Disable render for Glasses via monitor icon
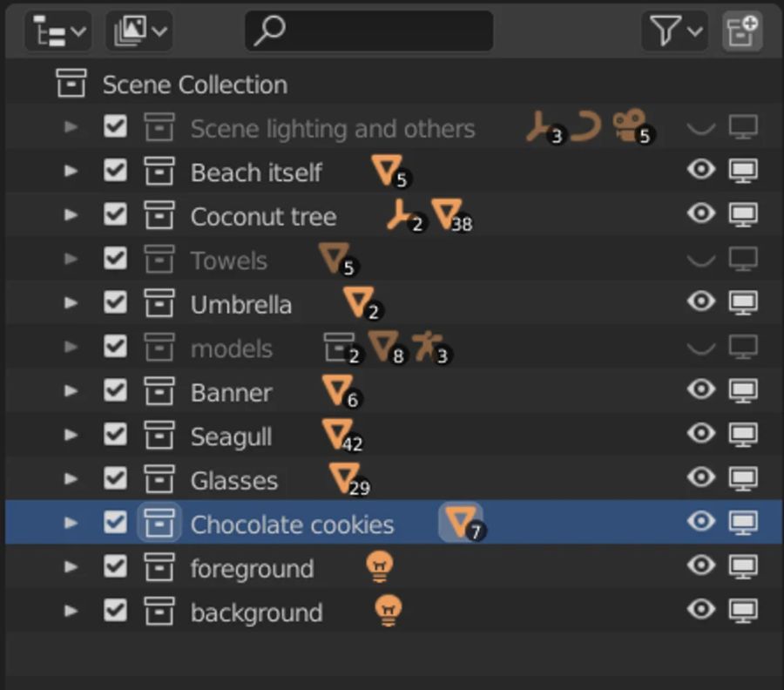 (x=742, y=478)
